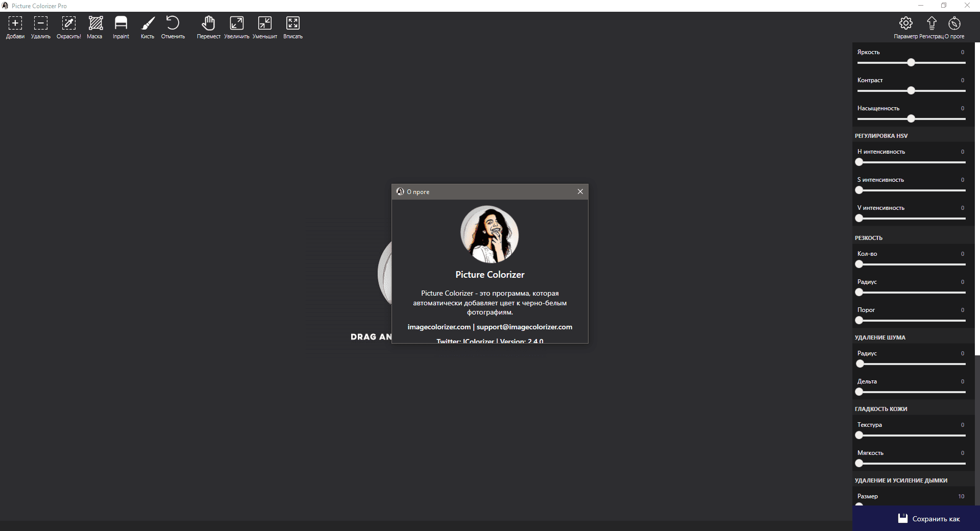The height and width of the screenshot is (531, 980).
Task: Adjust the Кол-во sharpness slider
Action: pyautogui.click(x=859, y=264)
